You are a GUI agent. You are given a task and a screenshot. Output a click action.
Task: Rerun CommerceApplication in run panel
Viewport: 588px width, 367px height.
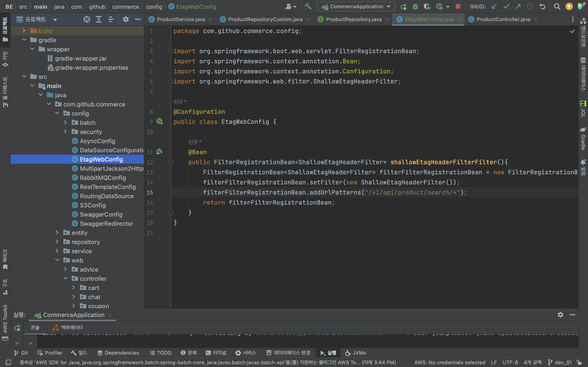[x=17, y=328]
